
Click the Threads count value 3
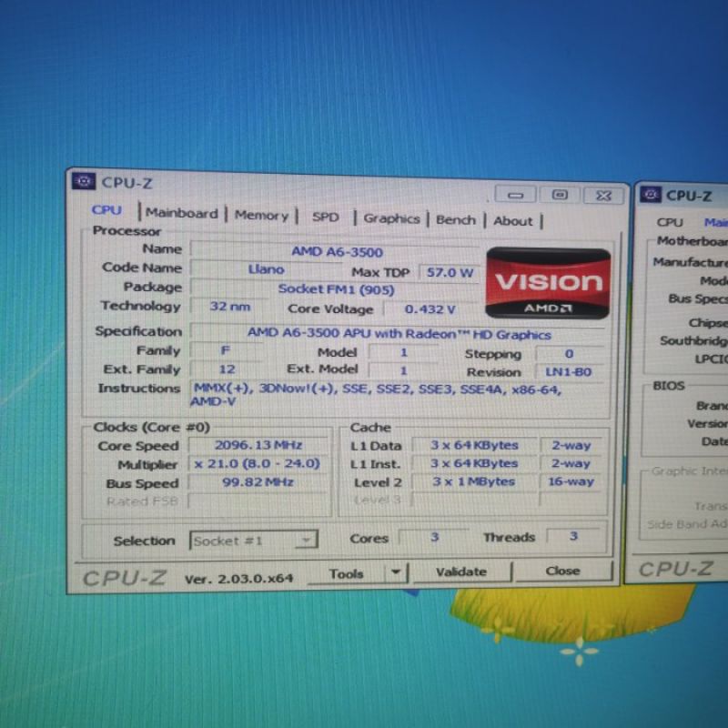(x=574, y=536)
